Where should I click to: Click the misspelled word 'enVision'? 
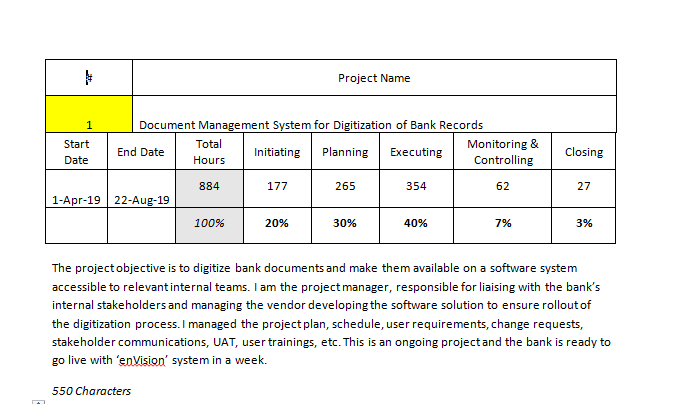[x=142, y=360]
